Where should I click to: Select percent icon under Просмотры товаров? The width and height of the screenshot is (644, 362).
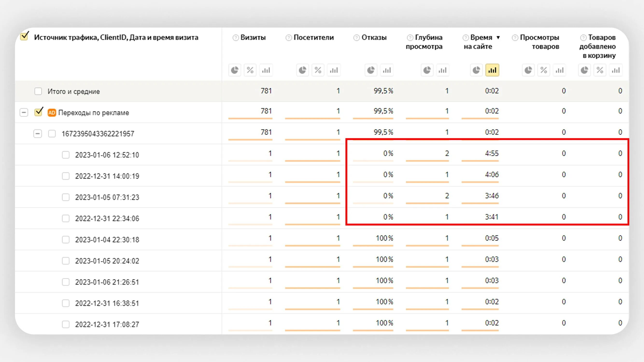coord(544,70)
